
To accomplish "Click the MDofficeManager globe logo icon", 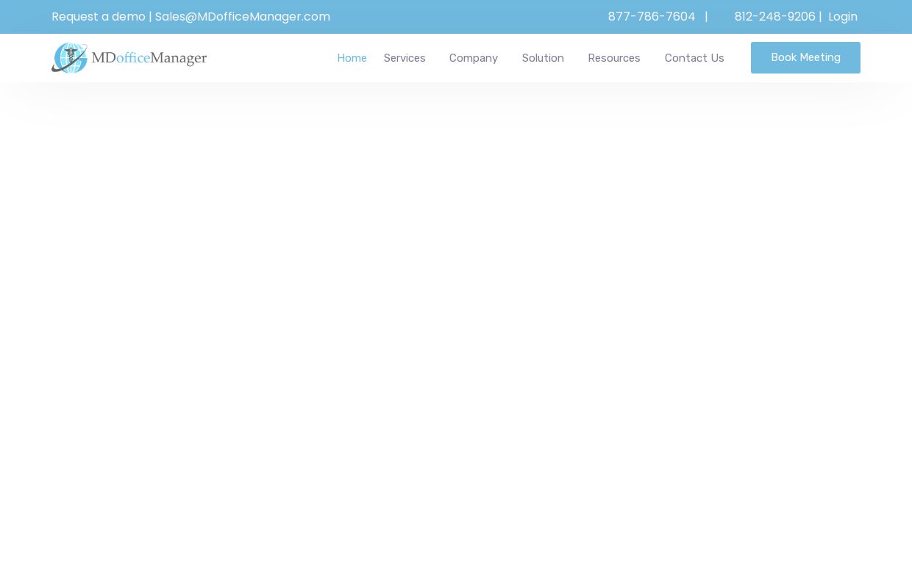I will (70, 58).
